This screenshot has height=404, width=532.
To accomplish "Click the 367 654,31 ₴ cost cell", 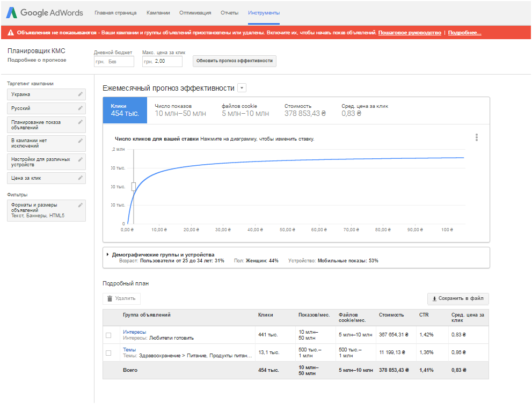I will tap(393, 335).
